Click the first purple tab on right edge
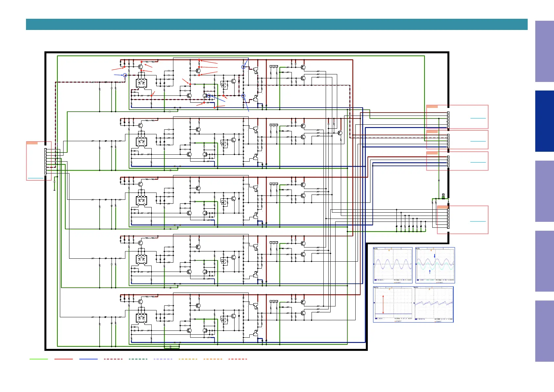 (x=544, y=51)
